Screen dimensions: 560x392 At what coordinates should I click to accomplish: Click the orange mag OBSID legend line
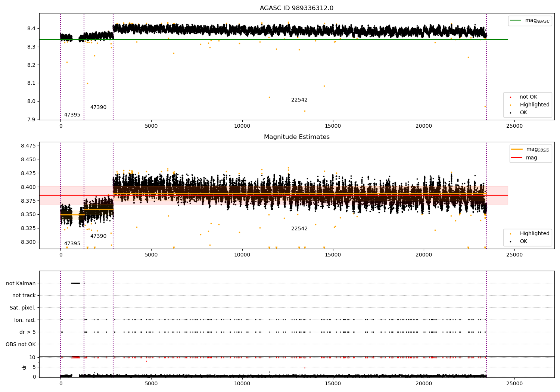click(x=517, y=149)
